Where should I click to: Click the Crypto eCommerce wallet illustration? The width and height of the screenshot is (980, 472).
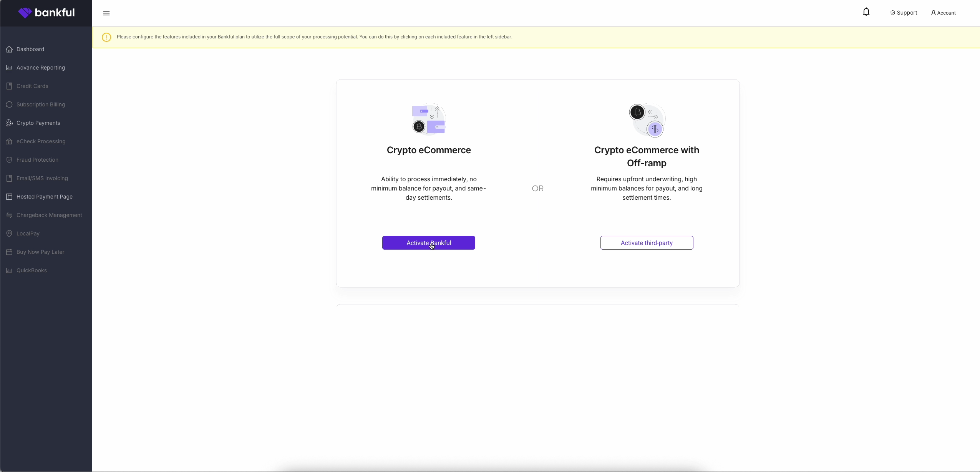pos(429,119)
